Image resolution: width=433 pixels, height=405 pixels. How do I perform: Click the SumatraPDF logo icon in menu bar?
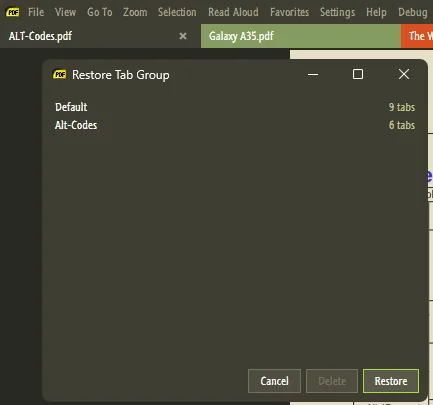[13, 12]
